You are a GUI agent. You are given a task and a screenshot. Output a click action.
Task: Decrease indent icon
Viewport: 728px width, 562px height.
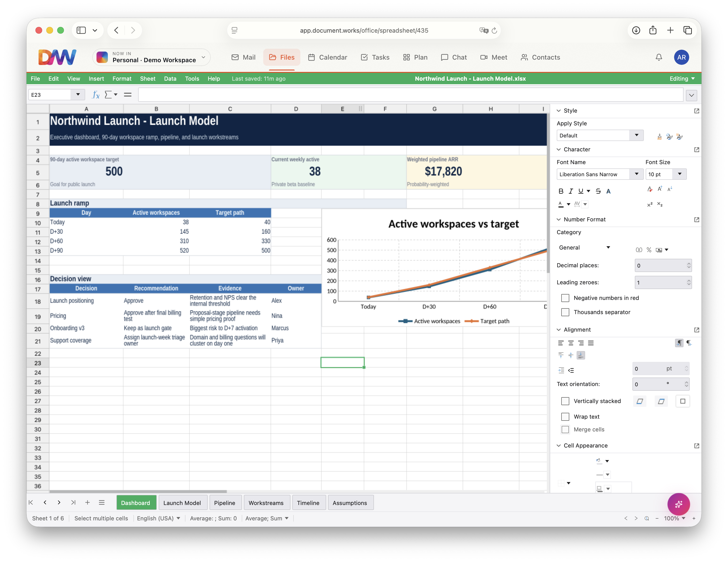(x=571, y=370)
